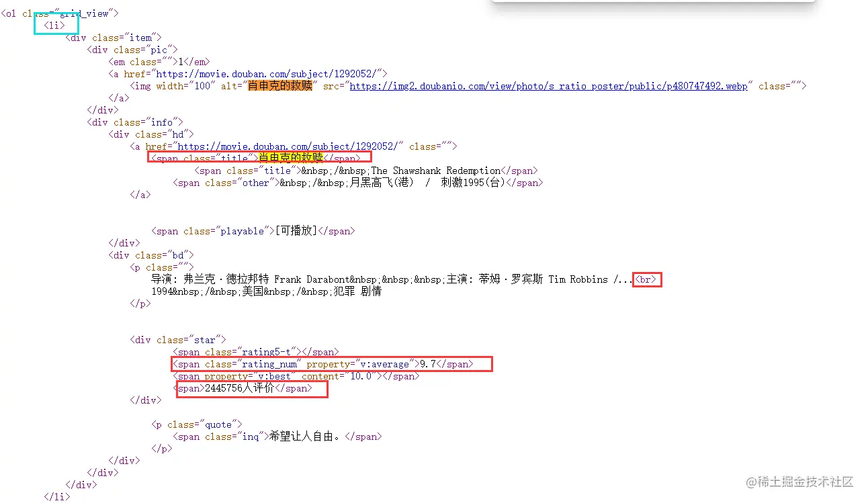Click the <div class="info"> line
This screenshot has height=503, width=868.
pos(134,122)
